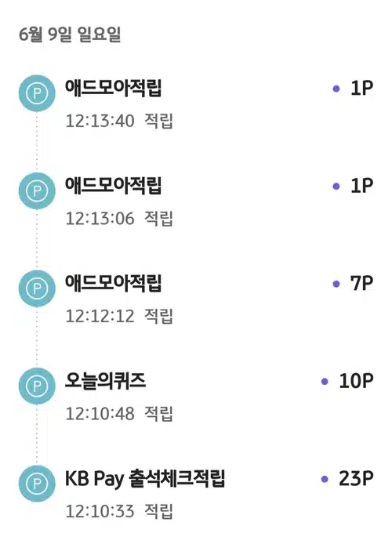
Task: Click the 7P point amount
Action: tap(361, 284)
